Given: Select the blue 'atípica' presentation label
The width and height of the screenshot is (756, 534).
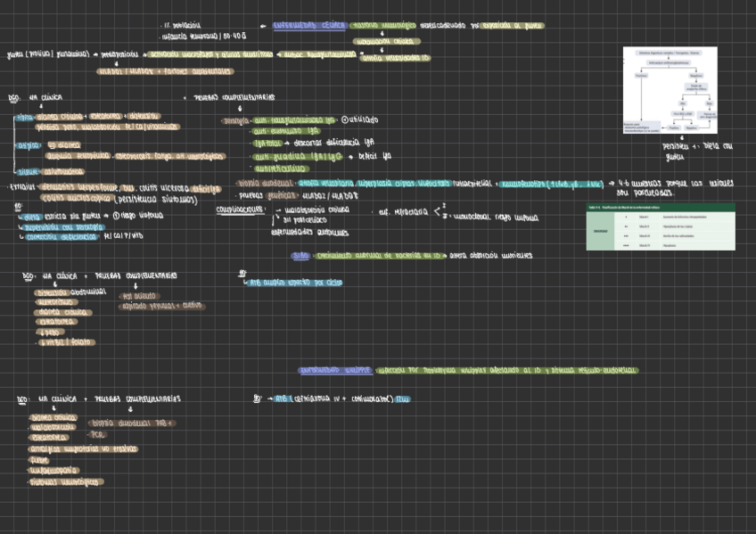Looking at the screenshot, I should click(28, 145).
